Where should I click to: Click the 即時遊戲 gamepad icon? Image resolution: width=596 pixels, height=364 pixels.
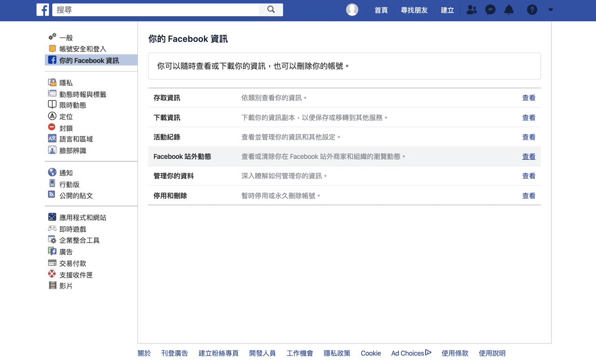tap(52, 229)
